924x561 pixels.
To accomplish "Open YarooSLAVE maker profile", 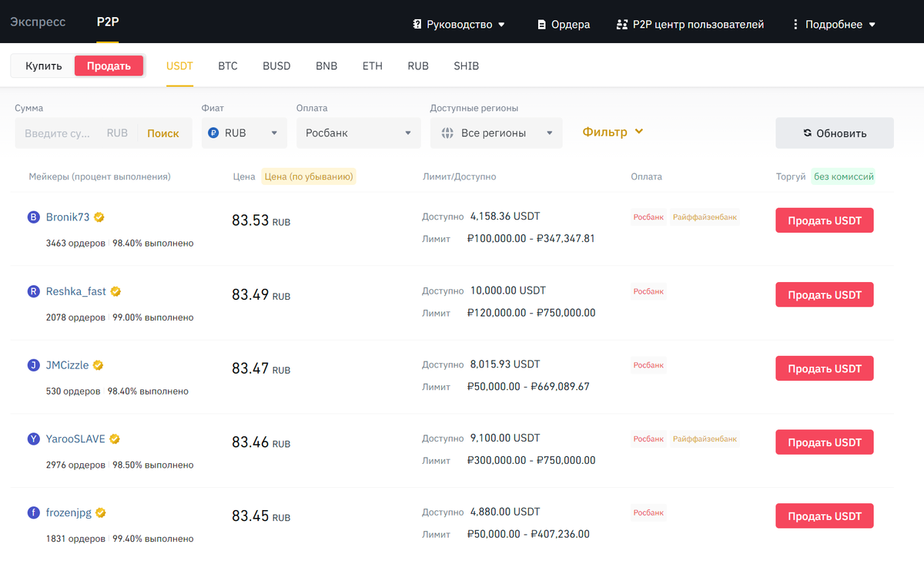I will click(x=75, y=439).
